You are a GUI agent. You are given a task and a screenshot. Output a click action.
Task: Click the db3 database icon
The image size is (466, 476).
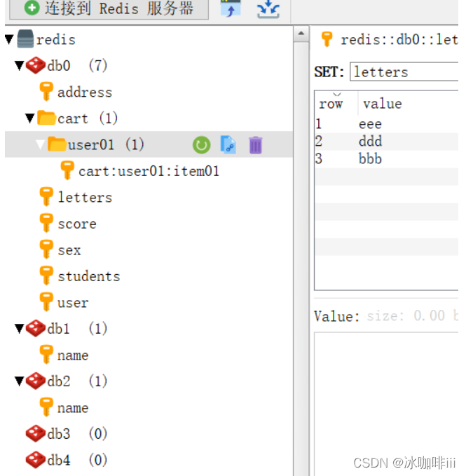tap(36, 433)
